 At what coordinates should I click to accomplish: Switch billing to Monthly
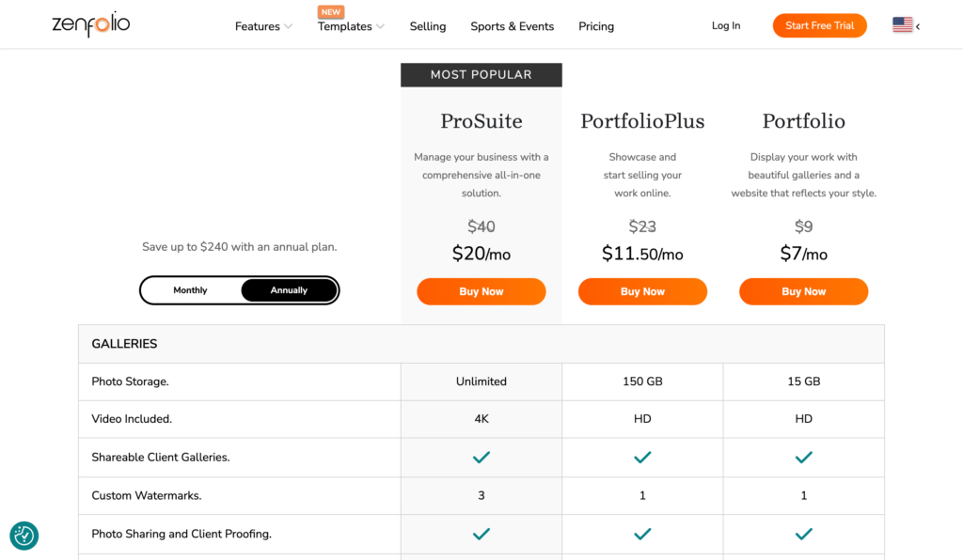click(191, 290)
